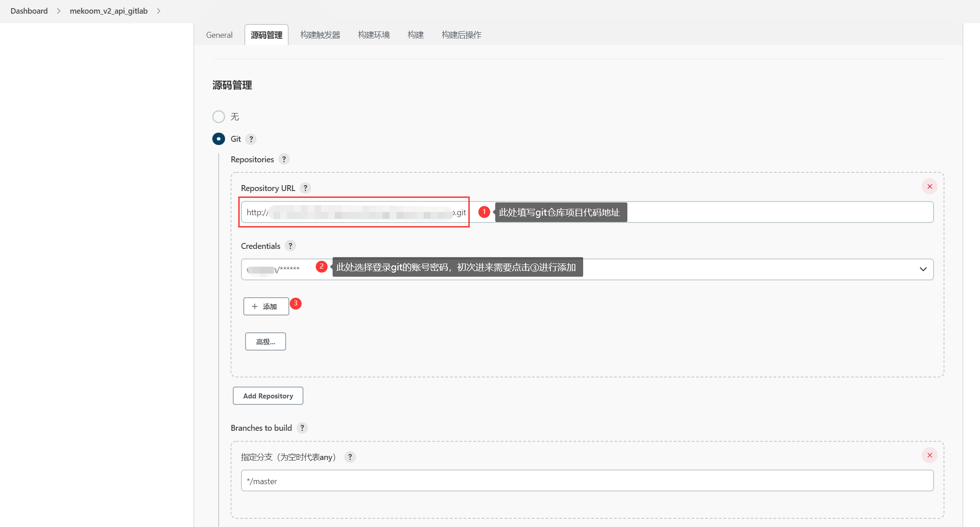Delete branch entry with red X
The image size is (980, 527).
pos(929,455)
